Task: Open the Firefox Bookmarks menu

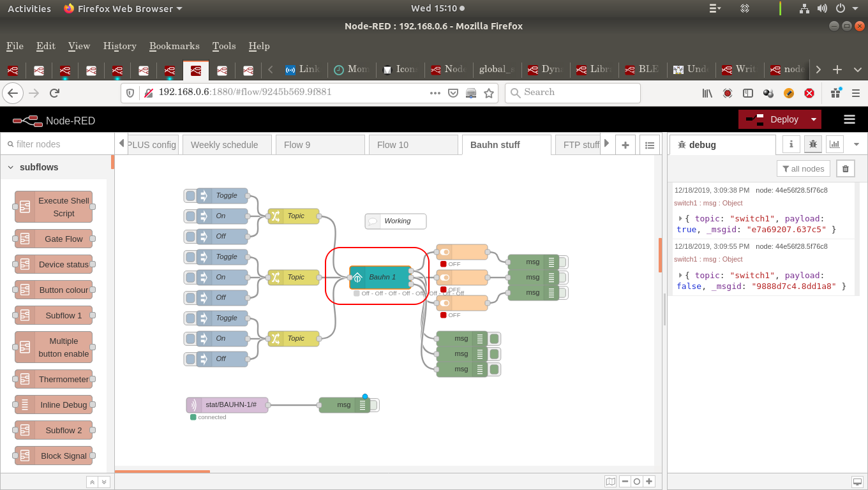Action: click(174, 46)
